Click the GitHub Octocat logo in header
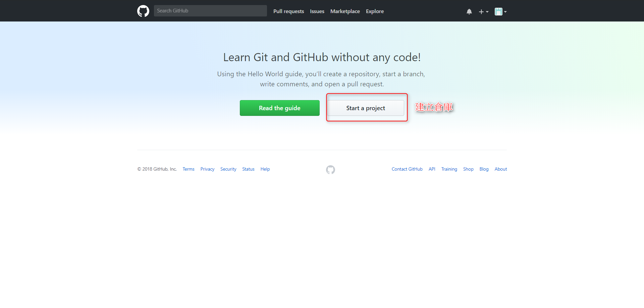This screenshot has height=308, width=644. pos(143,11)
